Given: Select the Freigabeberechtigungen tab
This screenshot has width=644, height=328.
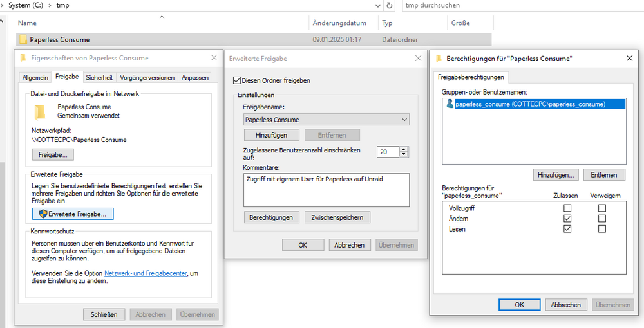Looking at the screenshot, I should click(x=471, y=77).
